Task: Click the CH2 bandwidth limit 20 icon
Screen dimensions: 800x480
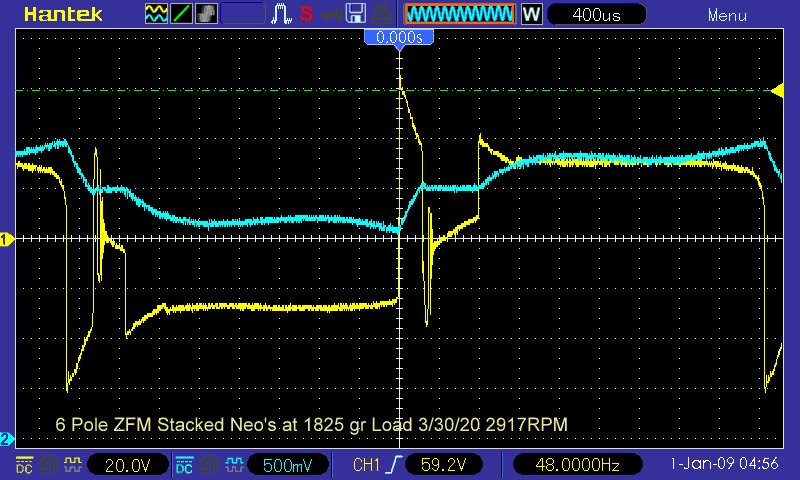Action: pyautogui.click(x=209, y=465)
